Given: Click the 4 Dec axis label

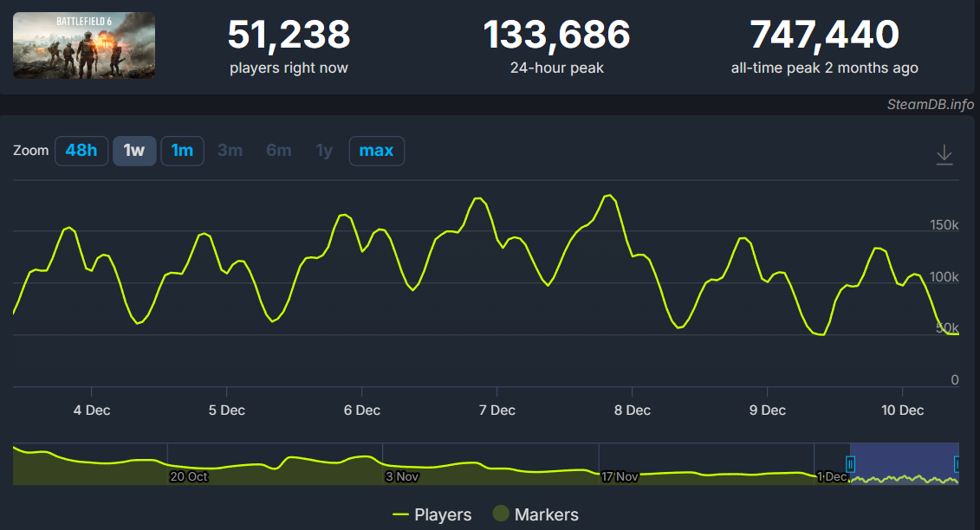Looking at the screenshot, I should pyautogui.click(x=92, y=410).
